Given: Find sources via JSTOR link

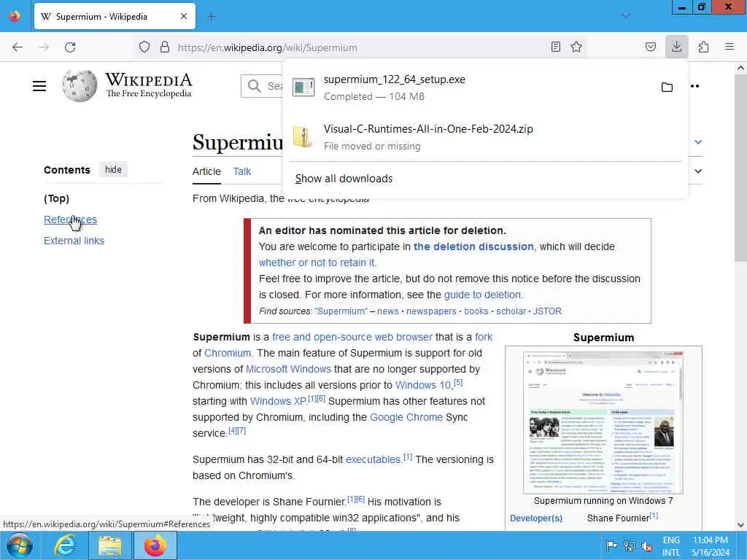Looking at the screenshot, I should coord(547,311).
